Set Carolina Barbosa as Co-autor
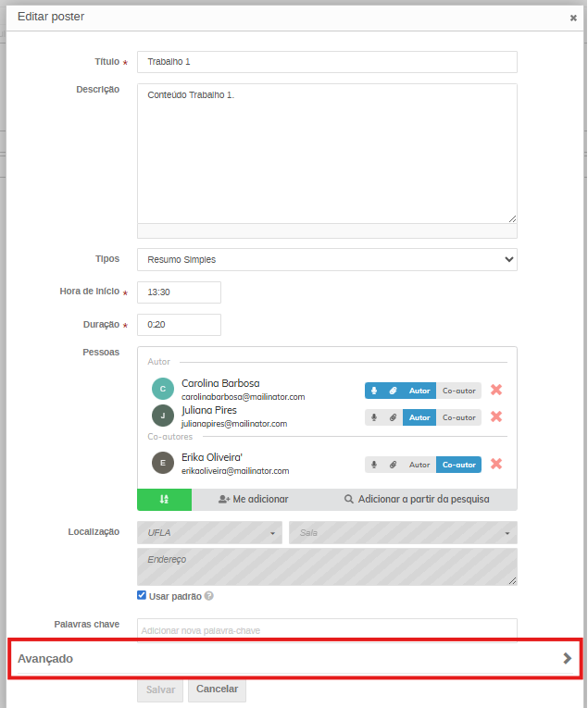Screen dimensions: 588x708 pyautogui.click(x=458, y=391)
